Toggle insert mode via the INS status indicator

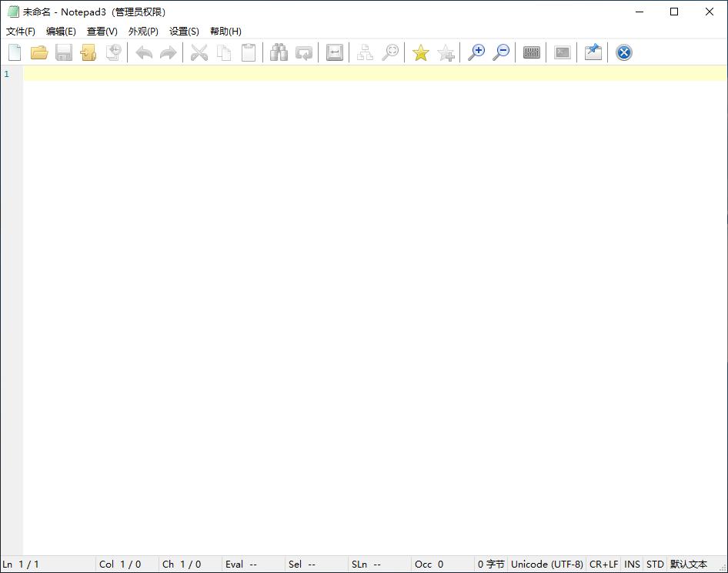[x=632, y=564]
